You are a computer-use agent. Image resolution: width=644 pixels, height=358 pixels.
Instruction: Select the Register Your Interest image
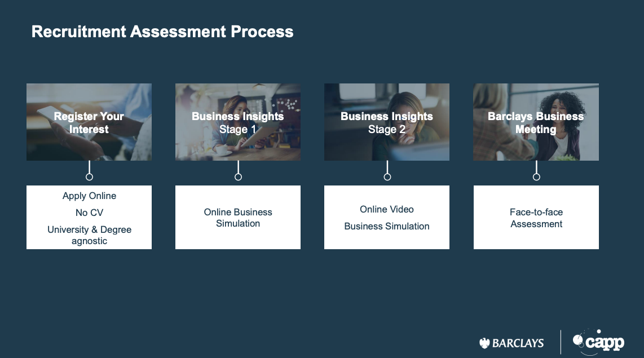pyautogui.click(x=89, y=122)
